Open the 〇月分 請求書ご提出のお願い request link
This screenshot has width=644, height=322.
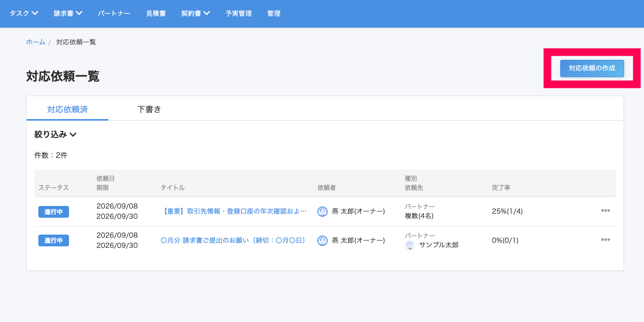233,240
